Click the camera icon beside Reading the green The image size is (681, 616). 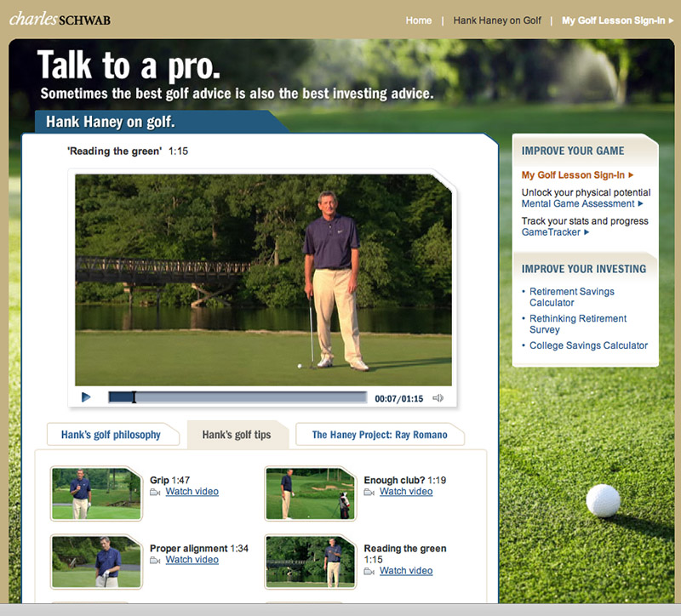369,571
